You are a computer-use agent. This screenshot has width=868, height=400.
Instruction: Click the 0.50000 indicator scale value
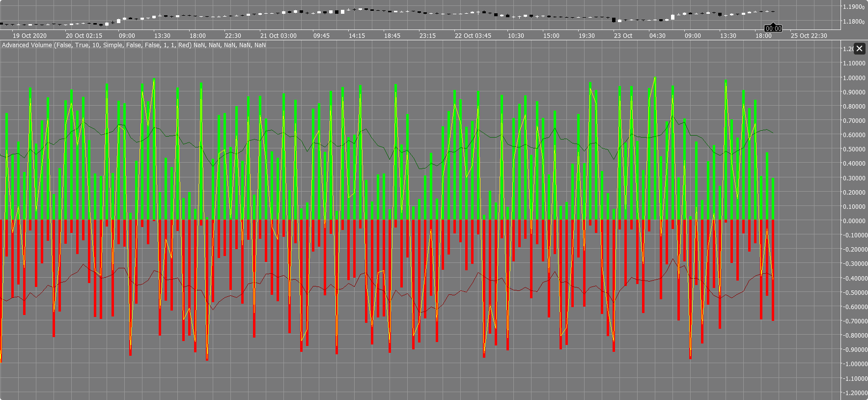(x=854, y=149)
